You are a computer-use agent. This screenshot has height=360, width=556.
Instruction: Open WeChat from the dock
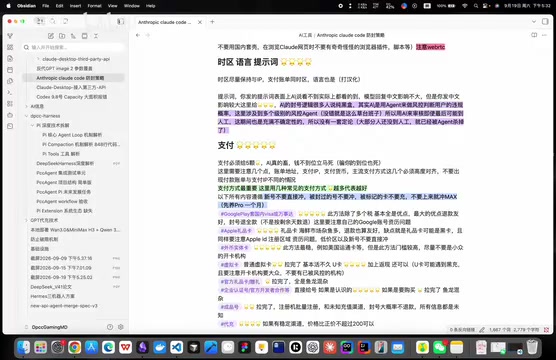click(x=440, y=347)
